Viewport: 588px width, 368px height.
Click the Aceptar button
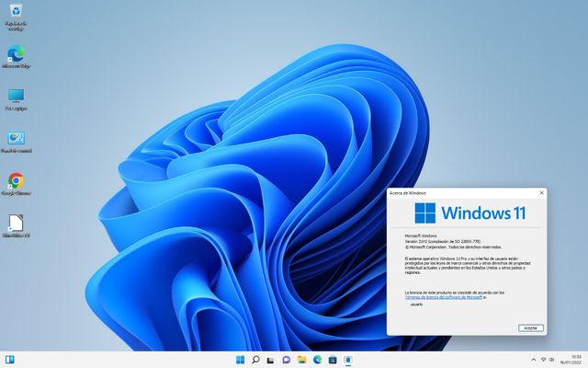[x=530, y=328]
